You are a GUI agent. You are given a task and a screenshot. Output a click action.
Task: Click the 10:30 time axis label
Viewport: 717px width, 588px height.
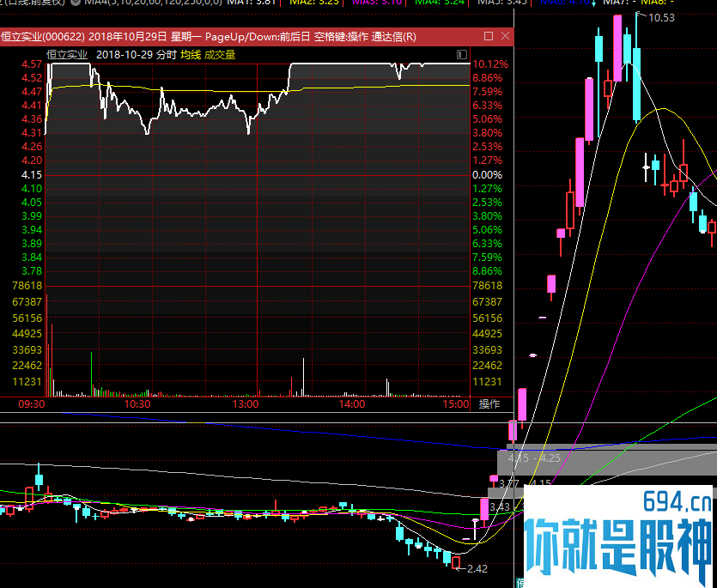tap(137, 404)
